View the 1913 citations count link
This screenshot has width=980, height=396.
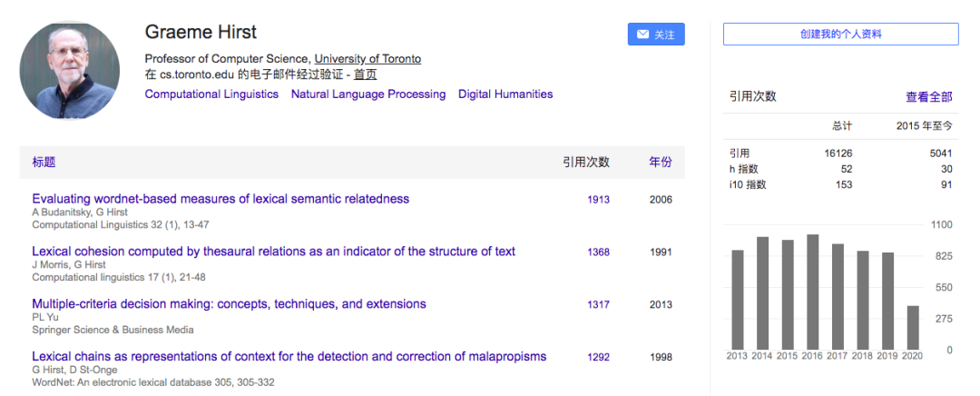point(598,200)
